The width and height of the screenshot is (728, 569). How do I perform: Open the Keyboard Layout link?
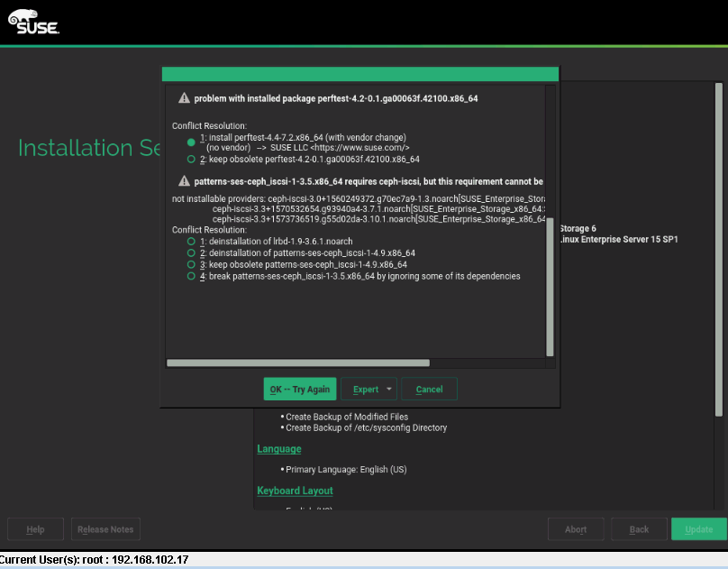(x=295, y=491)
